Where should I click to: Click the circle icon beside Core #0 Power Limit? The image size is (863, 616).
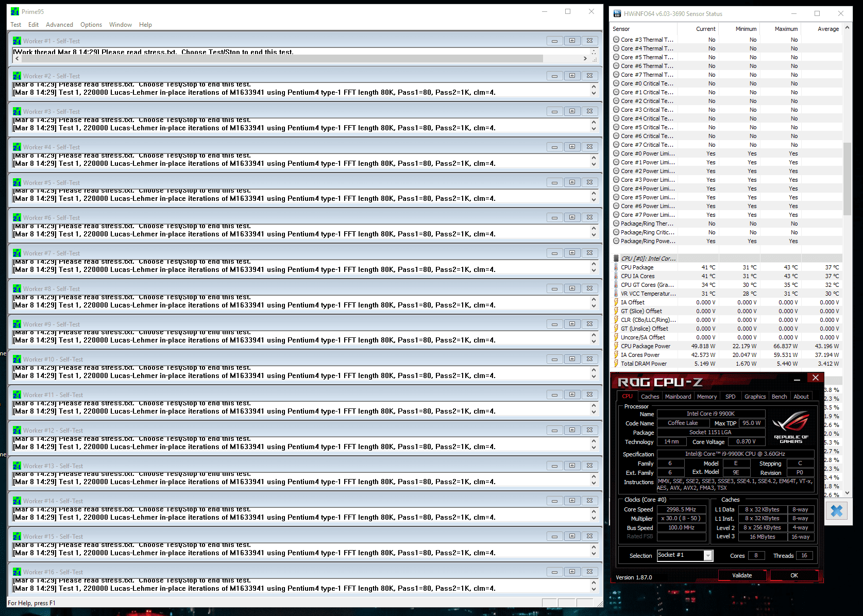point(616,153)
